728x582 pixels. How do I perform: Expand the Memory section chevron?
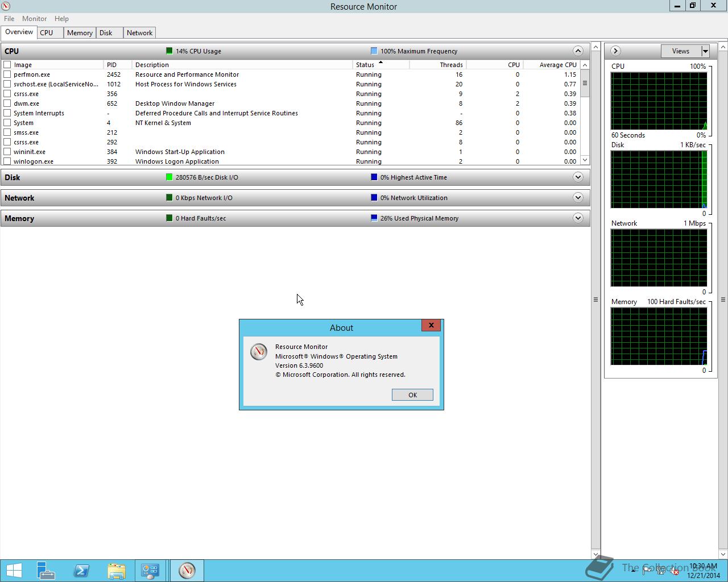(578, 218)
